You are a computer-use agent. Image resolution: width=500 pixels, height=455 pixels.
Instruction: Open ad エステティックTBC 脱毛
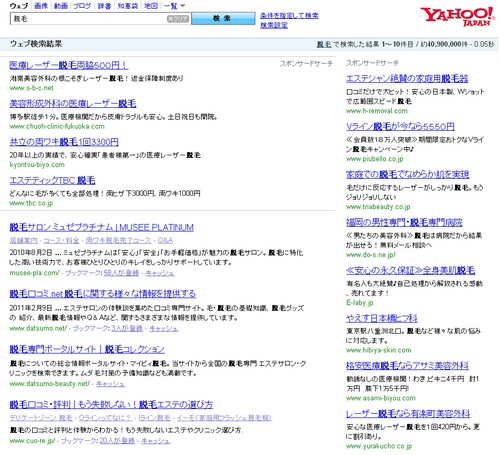click(52, 180)
